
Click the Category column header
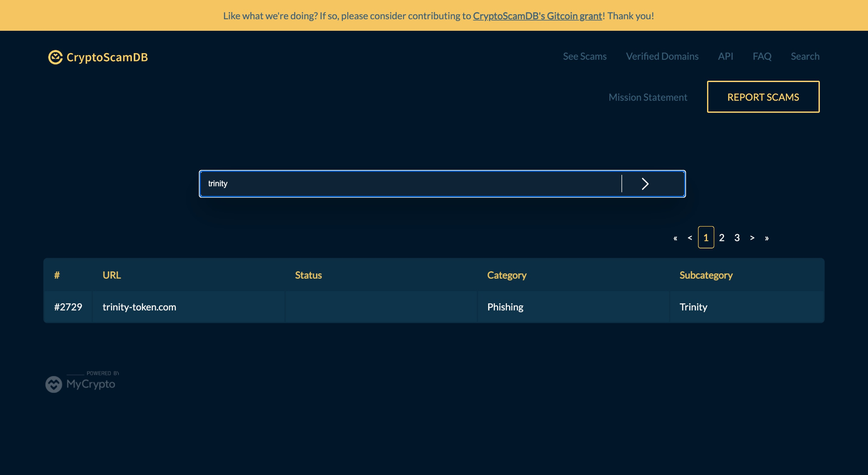[x=506, y=275]
